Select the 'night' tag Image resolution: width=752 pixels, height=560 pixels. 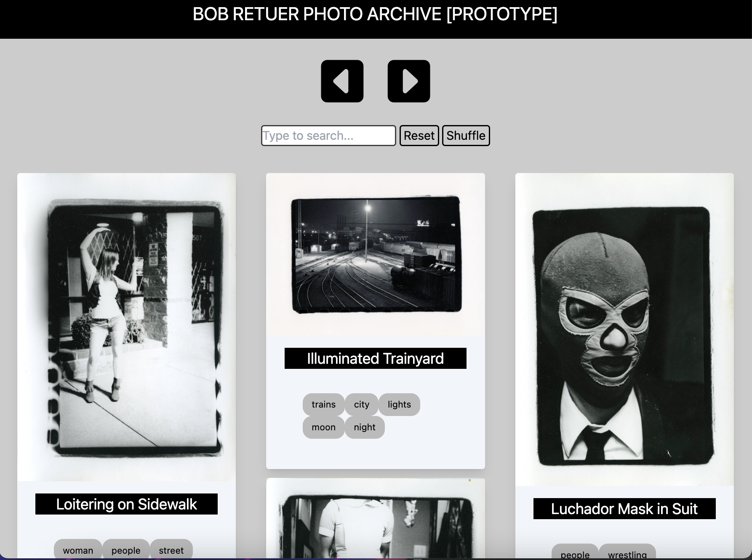pos(365,427)
